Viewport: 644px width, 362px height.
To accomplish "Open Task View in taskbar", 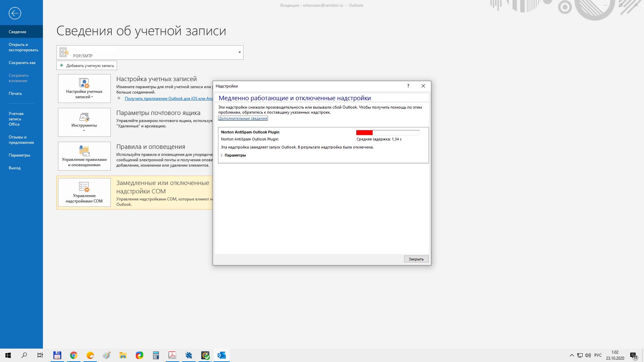I will point(40,355).
